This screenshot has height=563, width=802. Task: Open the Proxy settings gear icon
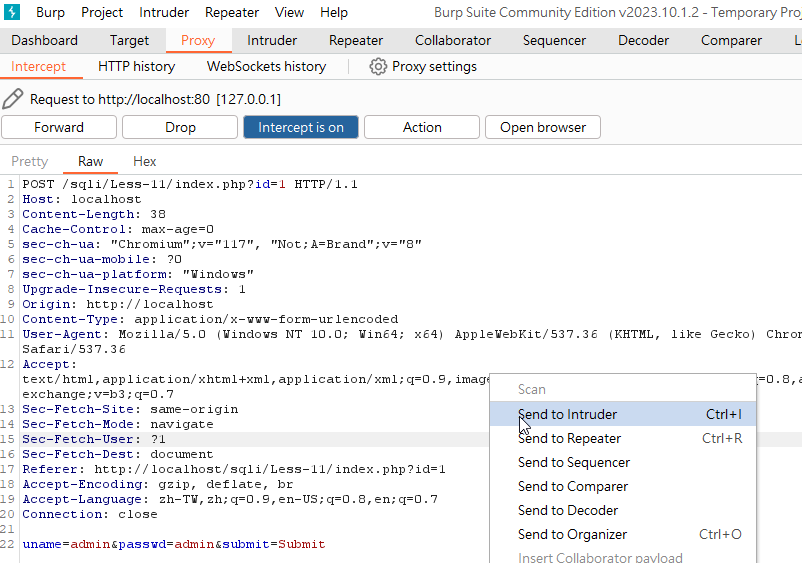tap(378, 66)
